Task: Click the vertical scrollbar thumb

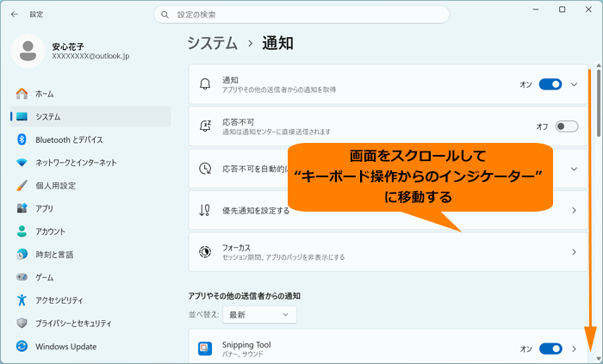Action: click(599, 102)
